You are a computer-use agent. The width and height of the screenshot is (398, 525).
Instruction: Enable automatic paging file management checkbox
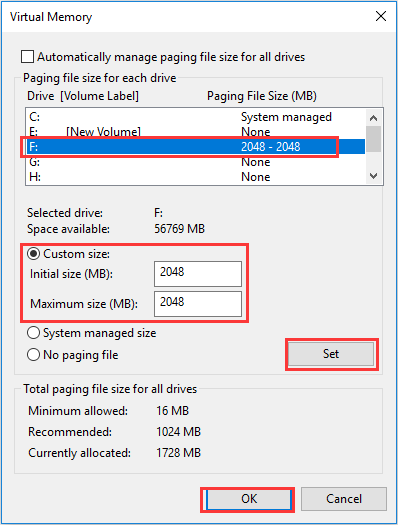[27, 57]
